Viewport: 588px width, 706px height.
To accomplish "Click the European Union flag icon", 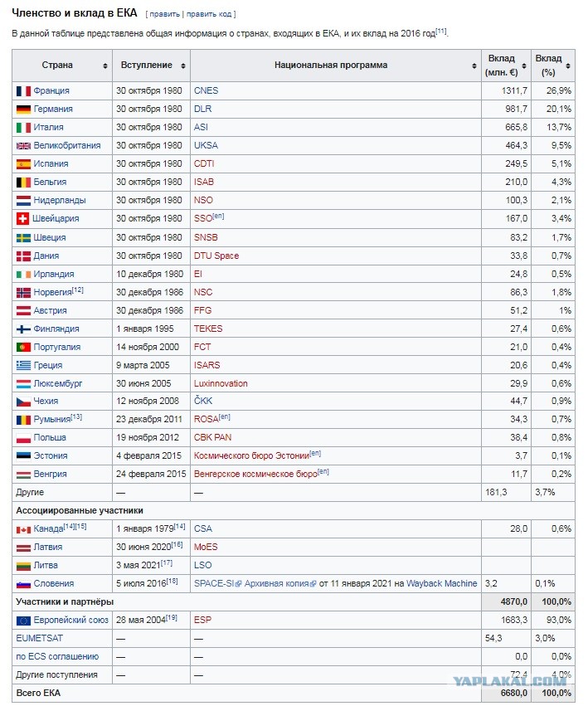I will pos(23,621).
